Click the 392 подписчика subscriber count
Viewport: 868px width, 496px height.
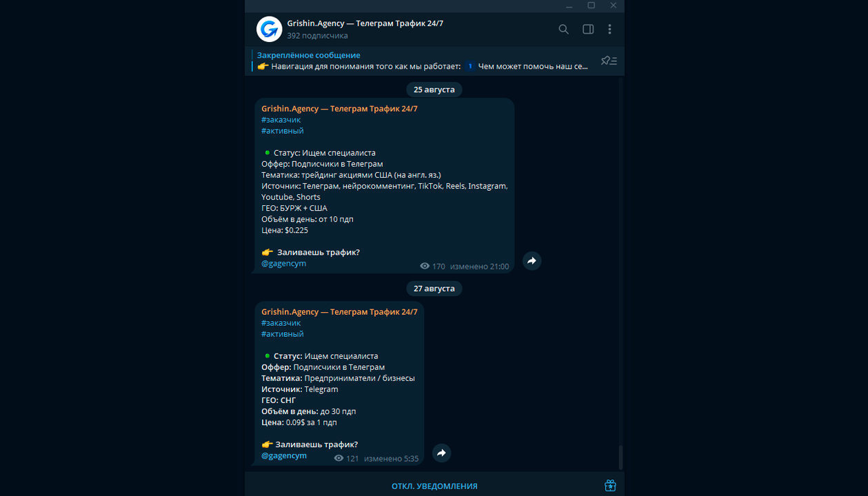coord(317,36)
